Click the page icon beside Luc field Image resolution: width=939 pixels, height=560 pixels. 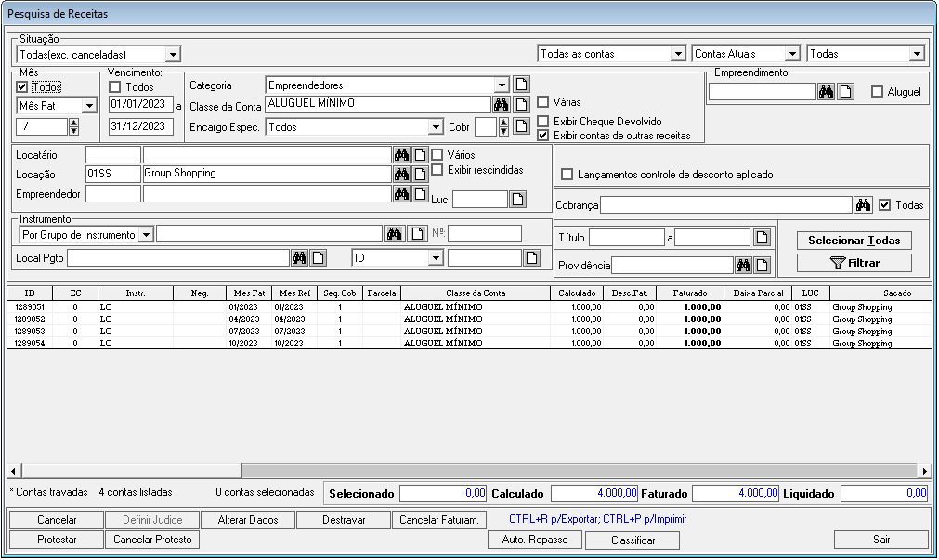point(518,199)
